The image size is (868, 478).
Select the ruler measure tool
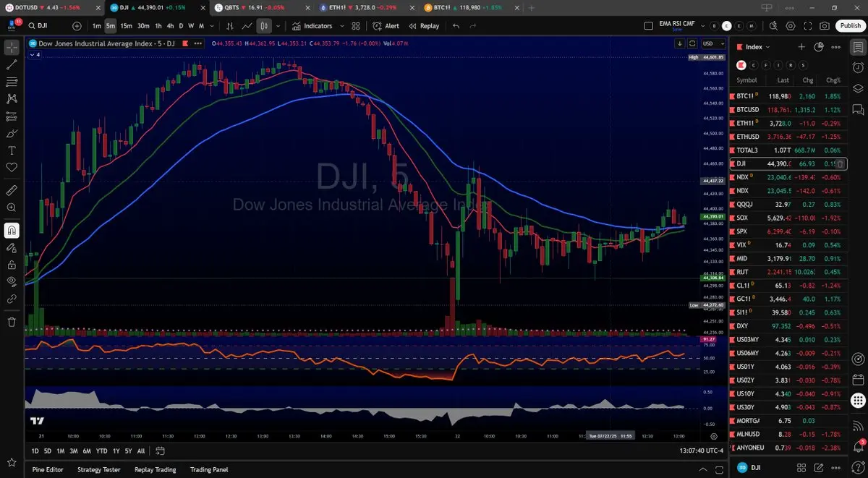click(x=12, y=190)
